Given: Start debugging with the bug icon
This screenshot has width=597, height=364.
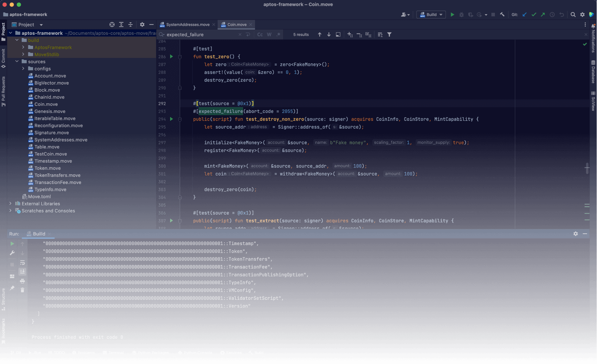Looking at the screenshot, I should 461,14.
